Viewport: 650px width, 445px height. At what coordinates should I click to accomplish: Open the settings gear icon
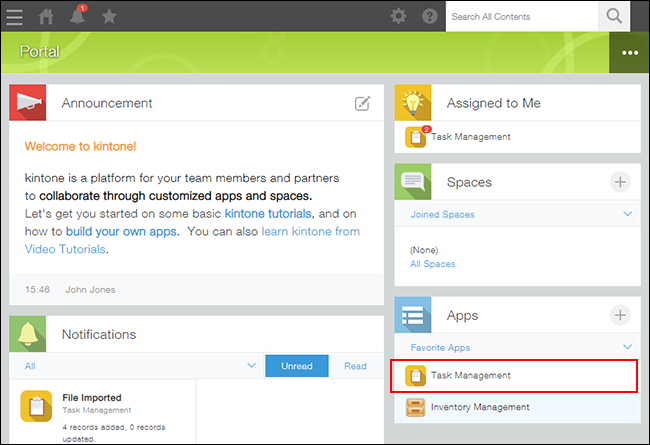tap(398, 16)
